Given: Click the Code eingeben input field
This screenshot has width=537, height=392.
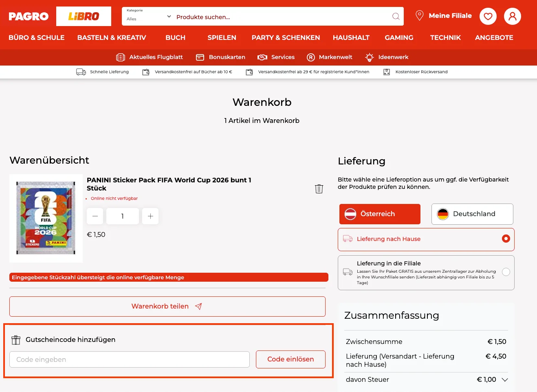Looking at the screenshot, I should [x=130, y=359].
